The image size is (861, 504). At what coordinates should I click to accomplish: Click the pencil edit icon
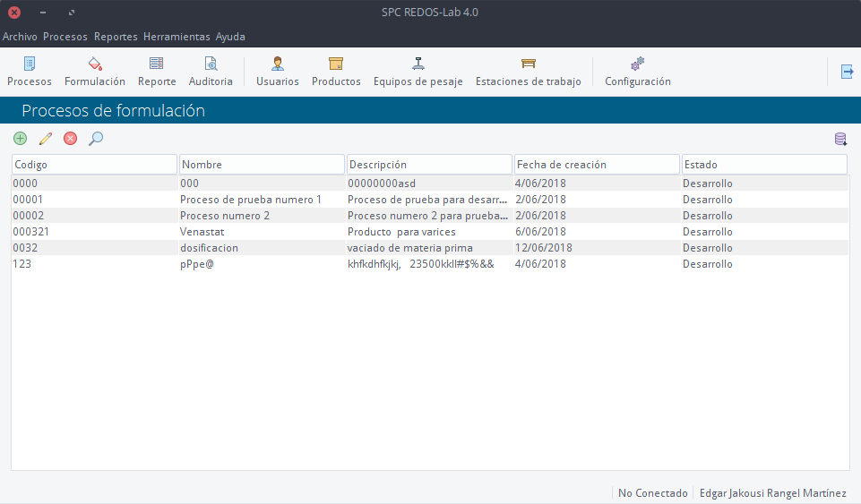pos(46,138)
